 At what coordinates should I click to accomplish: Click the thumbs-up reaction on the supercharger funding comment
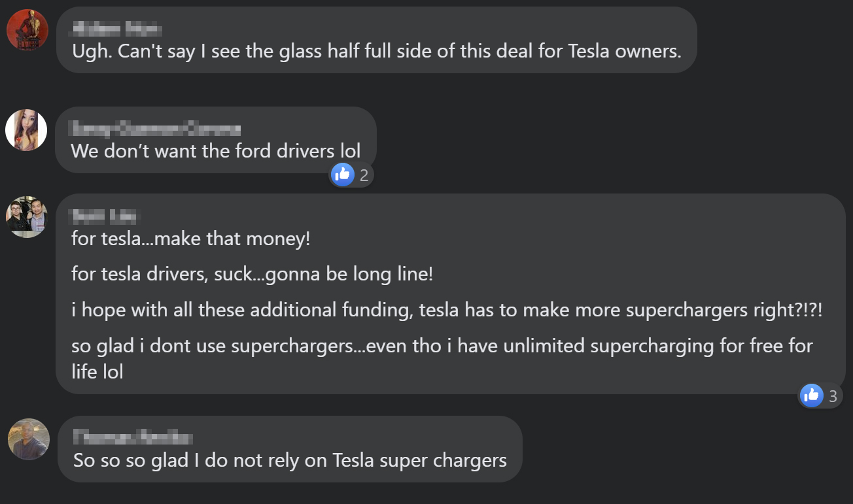811,395
